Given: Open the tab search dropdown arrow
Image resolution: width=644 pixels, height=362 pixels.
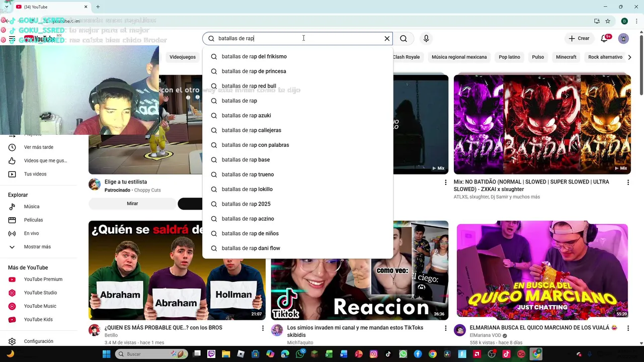Looking at the screenshot, I should pyautogui.click(x=6, y=7).
